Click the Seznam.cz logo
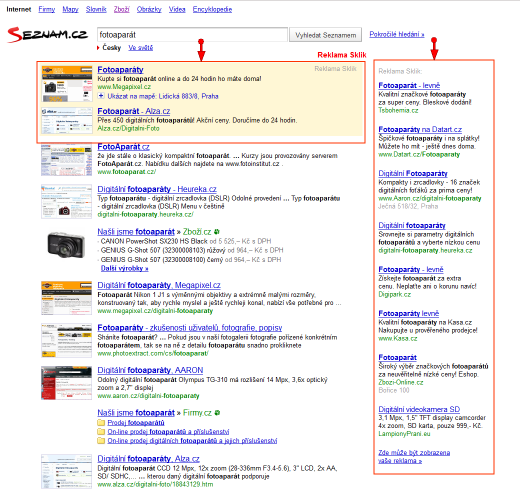The width and height of the screenshot is (520, 496). 47,35
